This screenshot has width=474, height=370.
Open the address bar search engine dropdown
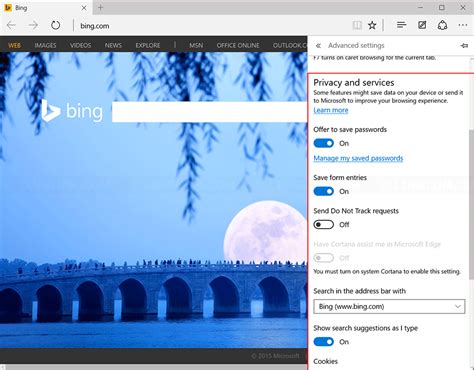tap(389, 306)
